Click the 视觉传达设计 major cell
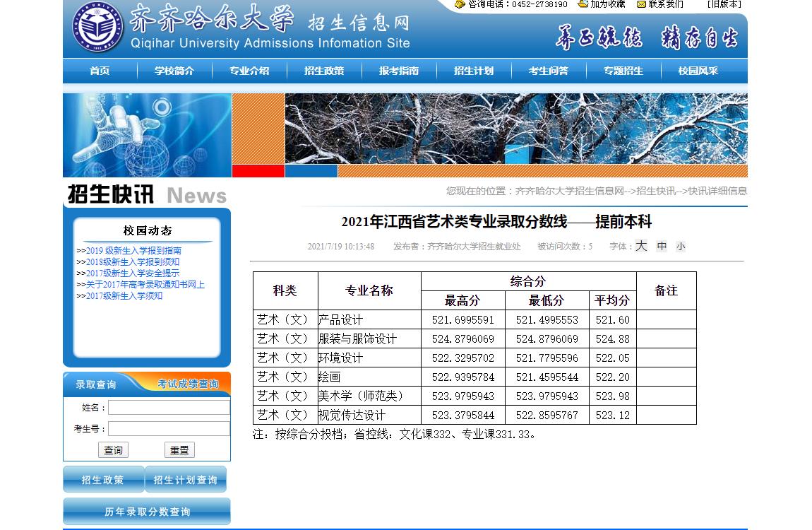Image resolution: width=812 pixels, height=530 pixels. [369, 415]
